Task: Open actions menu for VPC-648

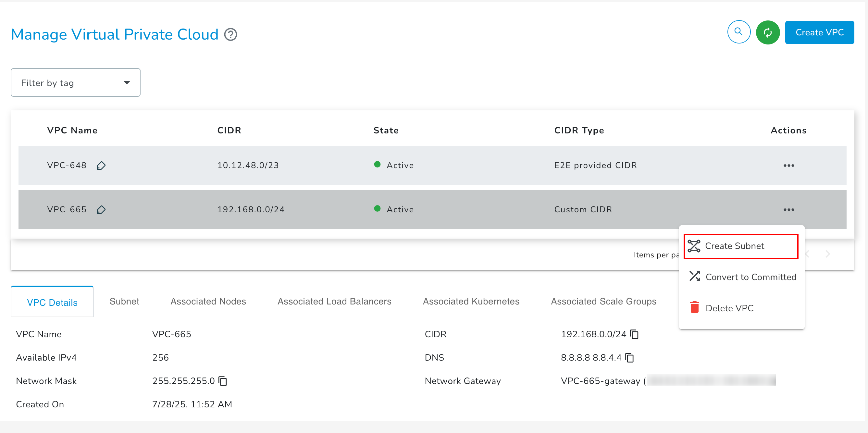Action: (x=788, y=165)
